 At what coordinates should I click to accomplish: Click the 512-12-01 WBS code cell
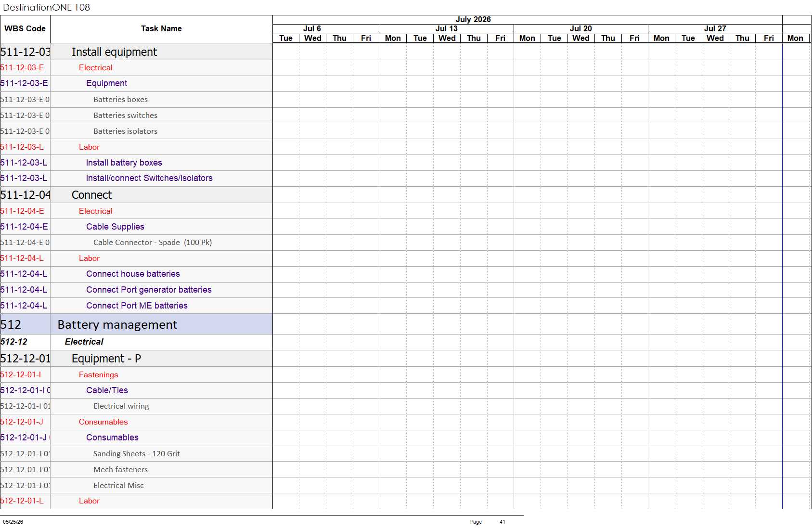click(25, 359)
